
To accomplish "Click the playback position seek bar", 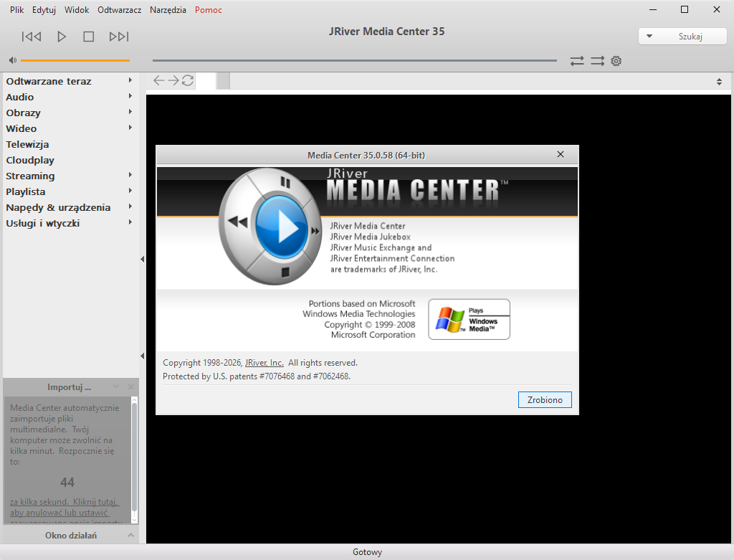I will click(354, 60).
